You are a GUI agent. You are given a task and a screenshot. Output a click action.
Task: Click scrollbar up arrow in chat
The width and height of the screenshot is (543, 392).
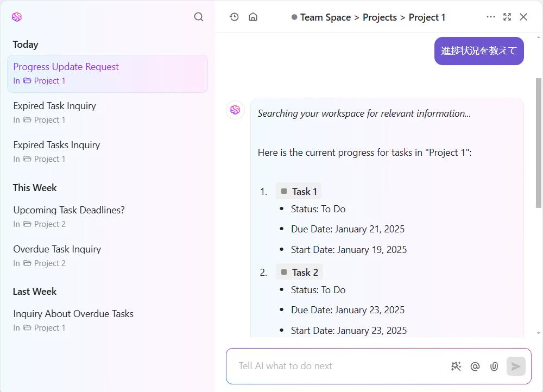click(538, 37)
